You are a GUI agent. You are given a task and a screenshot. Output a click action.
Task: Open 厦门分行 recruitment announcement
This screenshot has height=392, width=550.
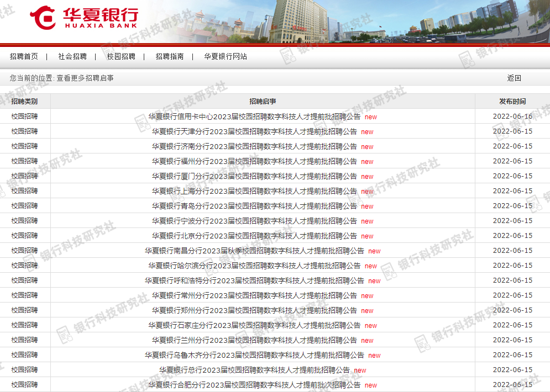254,176
